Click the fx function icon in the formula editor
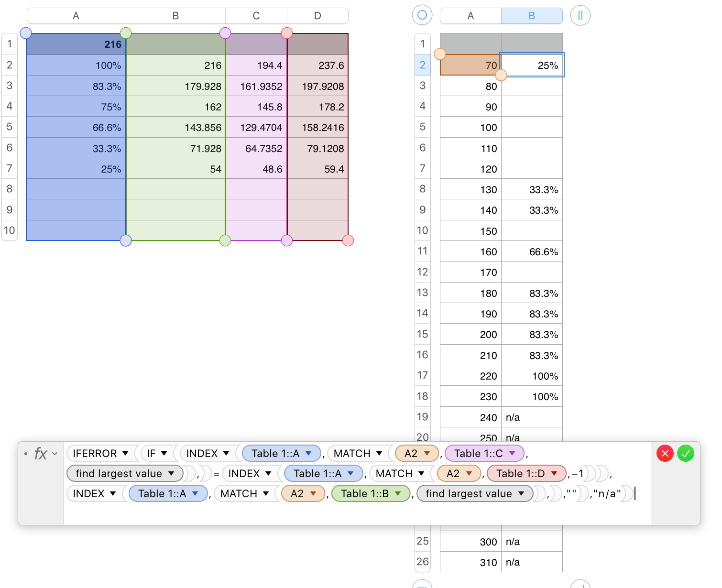This screenshot has width=722, height=588. pos(41,453)
